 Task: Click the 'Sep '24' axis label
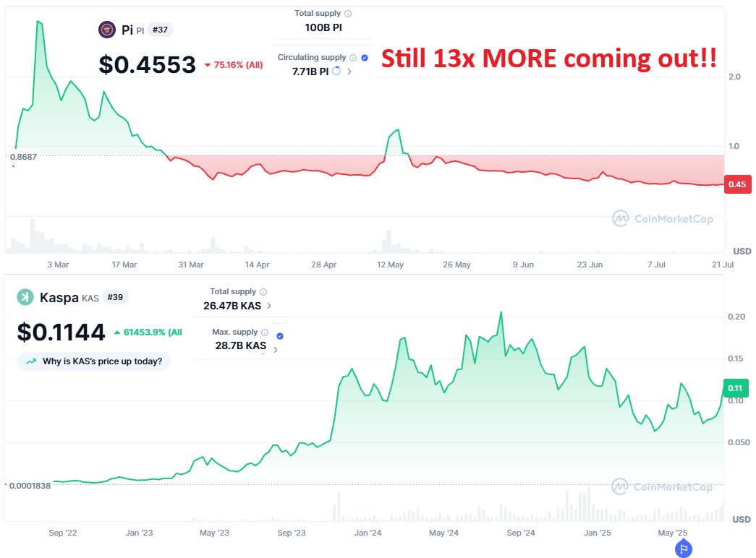pos(521,533)
